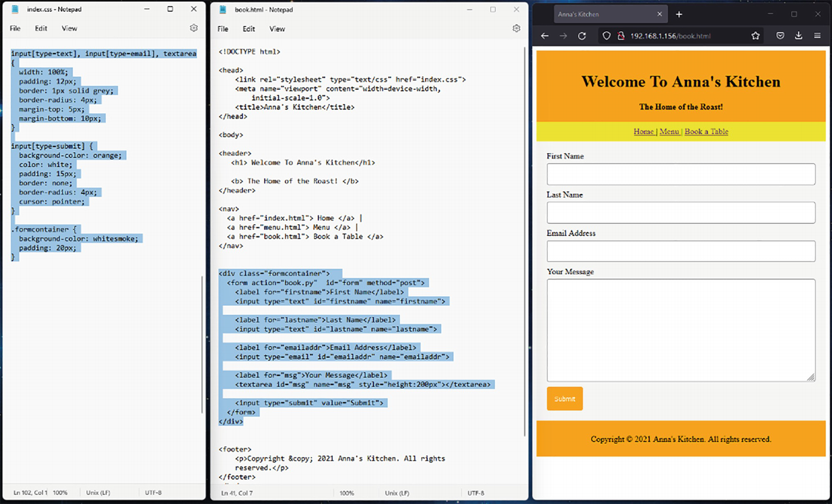Follow the Menu navigation link
832x504 pixels.
coord(669,131)
